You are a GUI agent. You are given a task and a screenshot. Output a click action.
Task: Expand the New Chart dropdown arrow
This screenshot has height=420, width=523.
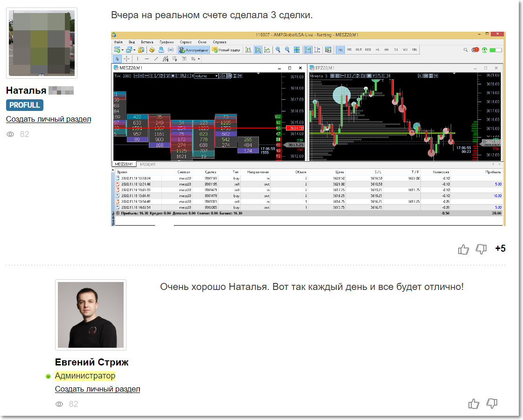click(x=122, y=50)
